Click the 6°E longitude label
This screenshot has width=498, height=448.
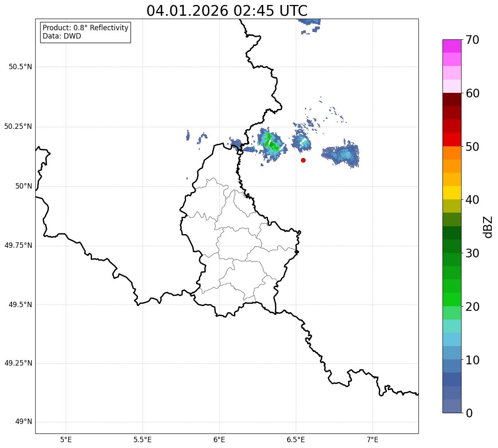pyautogui.click(x=219, y=440)
